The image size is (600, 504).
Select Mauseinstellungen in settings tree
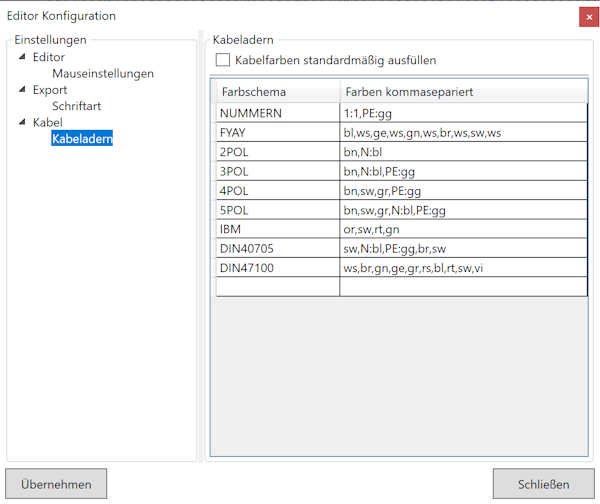102,73
